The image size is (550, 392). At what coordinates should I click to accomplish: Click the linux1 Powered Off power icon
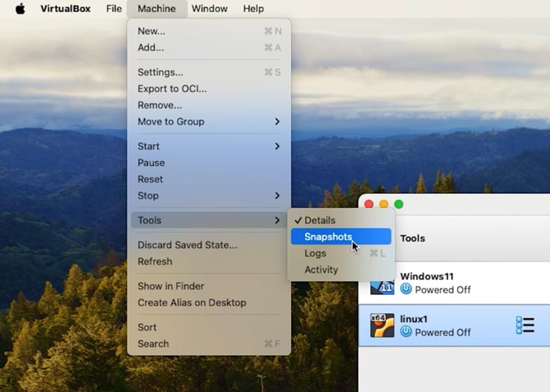pos(406,332)
